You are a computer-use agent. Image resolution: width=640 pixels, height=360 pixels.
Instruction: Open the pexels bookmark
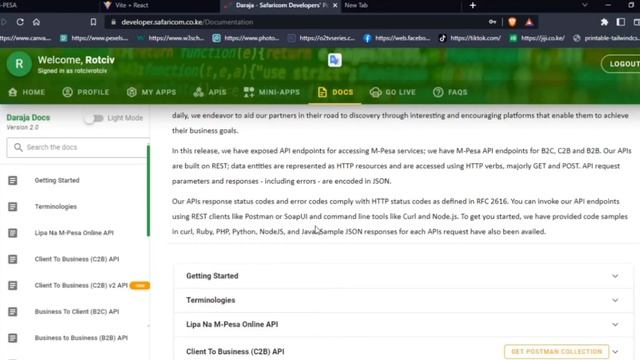pyautogui.click(x=94, y=38)
